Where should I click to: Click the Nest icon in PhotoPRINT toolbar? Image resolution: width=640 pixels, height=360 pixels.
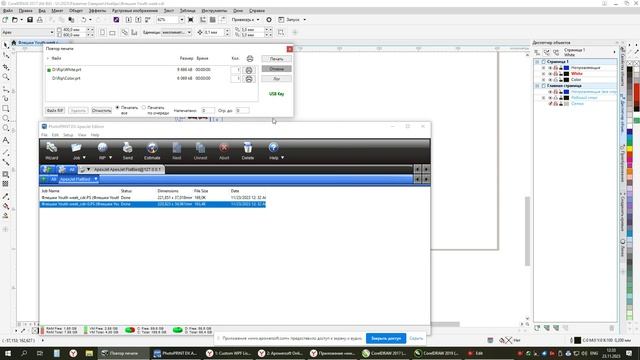[x=176, y=151]
